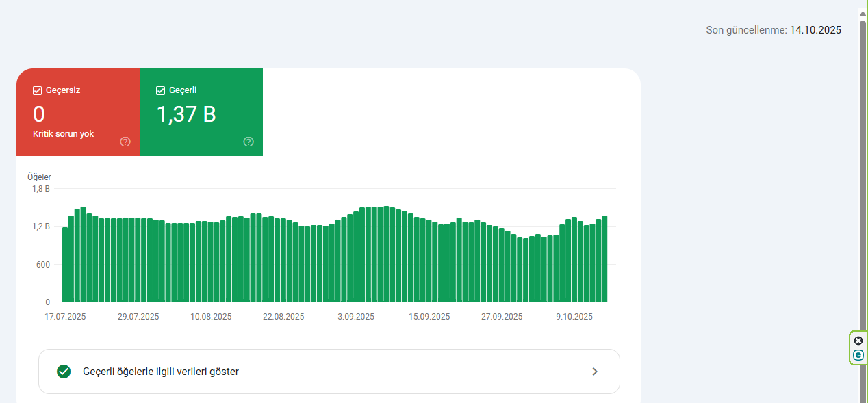This screenshot has width=868, height=403.
Task: Click the 'Kritik sorun yok' text
Action: (64, 134)
